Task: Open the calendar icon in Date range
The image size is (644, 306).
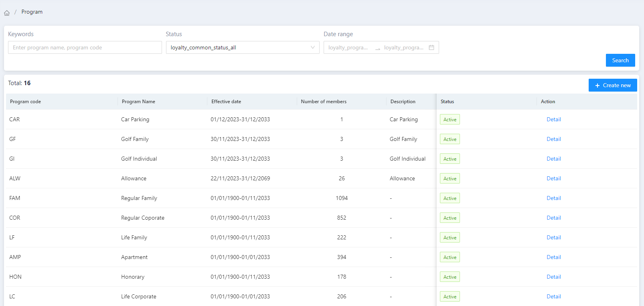Action: tap(431, 47)
